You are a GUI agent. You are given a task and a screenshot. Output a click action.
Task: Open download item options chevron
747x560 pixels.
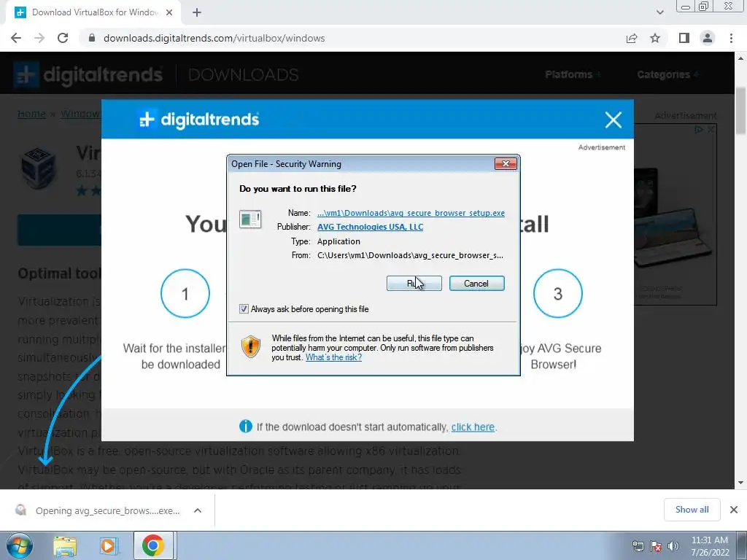(198, 510)
